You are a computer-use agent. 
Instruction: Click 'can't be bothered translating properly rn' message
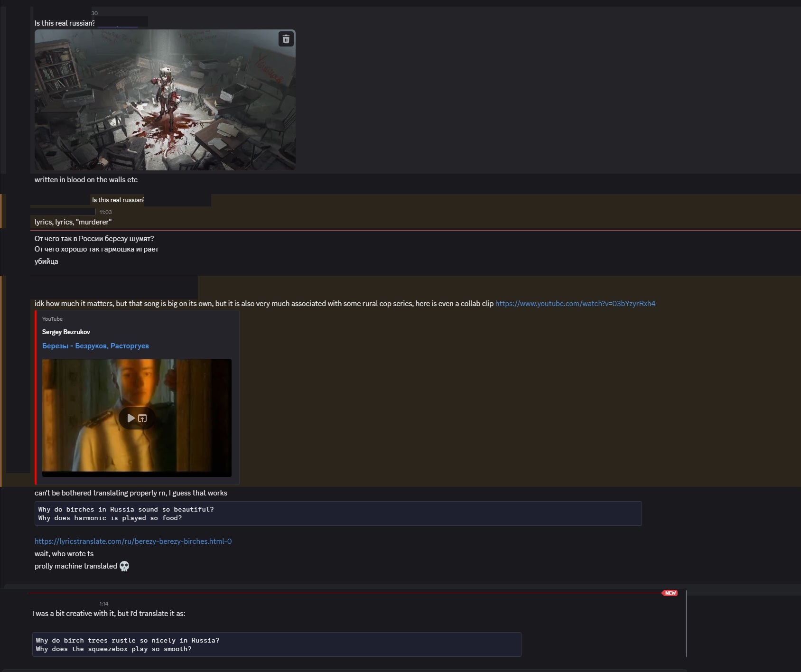(x=131, y=493)
